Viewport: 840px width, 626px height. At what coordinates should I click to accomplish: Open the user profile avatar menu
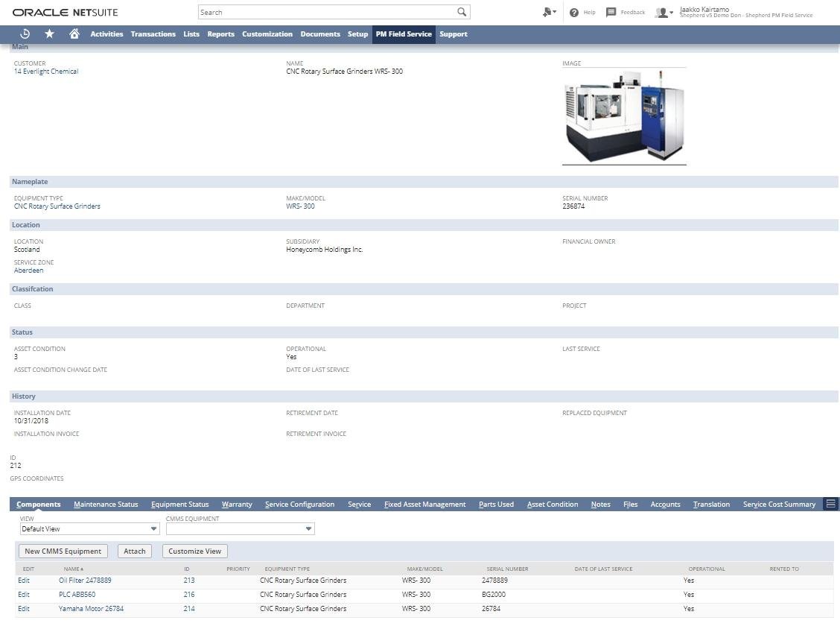pyautogui.click(x=664, y=13)
